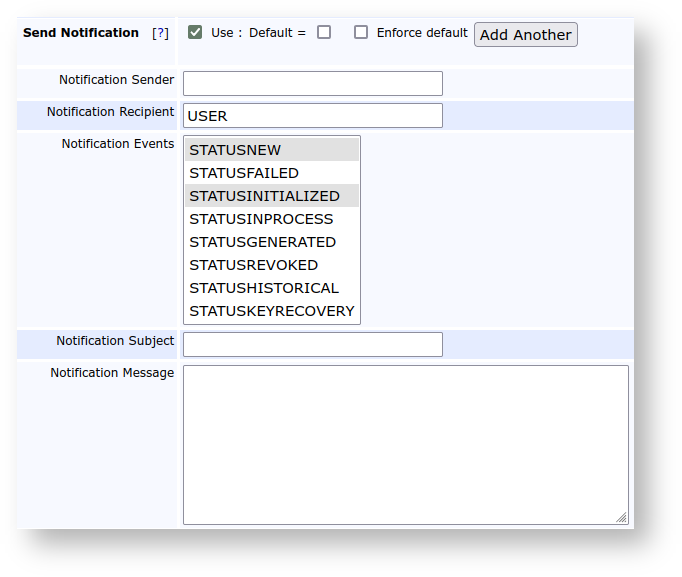This screenshot has height=577, width=682.
Task: Click the Notification Events label
Action: 117,144
